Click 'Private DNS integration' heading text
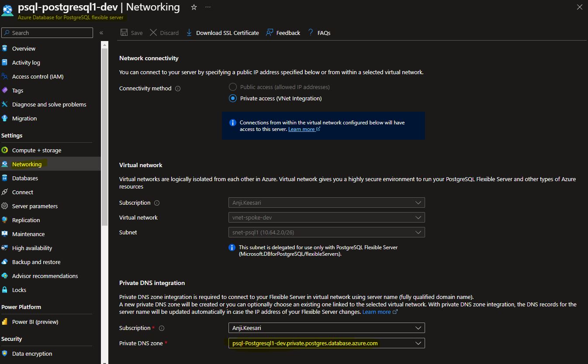The width and height of the screenshot is (588, 364). coord(152,283)
